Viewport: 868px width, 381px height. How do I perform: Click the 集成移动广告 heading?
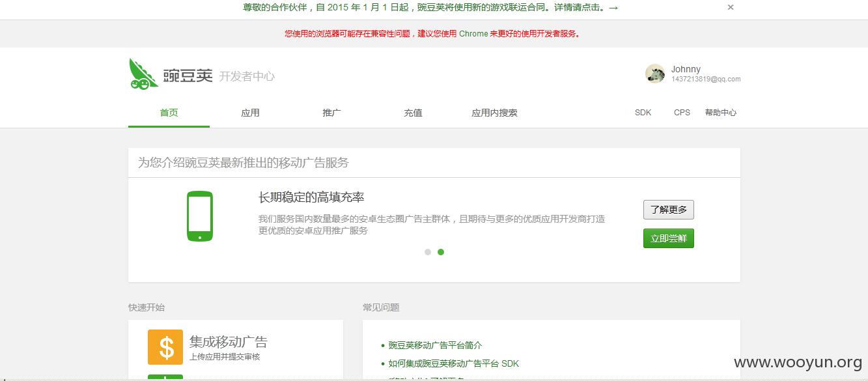[x=228, y=342]
